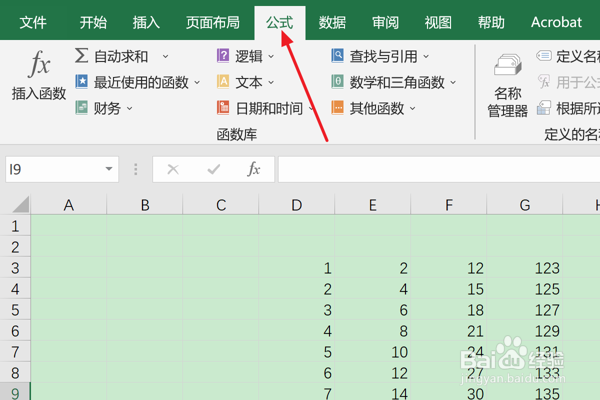The width and height of the screenshot is (600, 400).
Task: Expand the recently used functions dropdown arrow
Action: click(x=197, y=82)
